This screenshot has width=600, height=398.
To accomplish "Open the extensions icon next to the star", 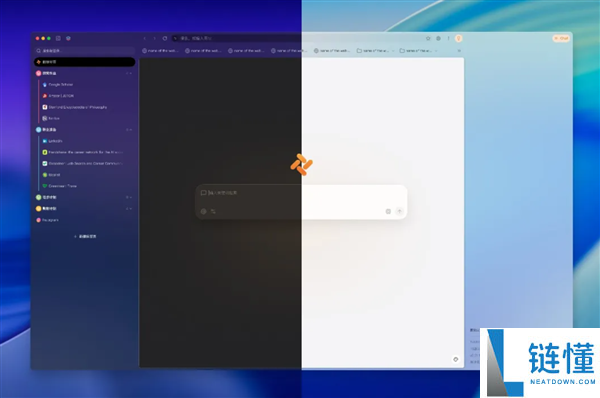I will (x=439, y=38).
